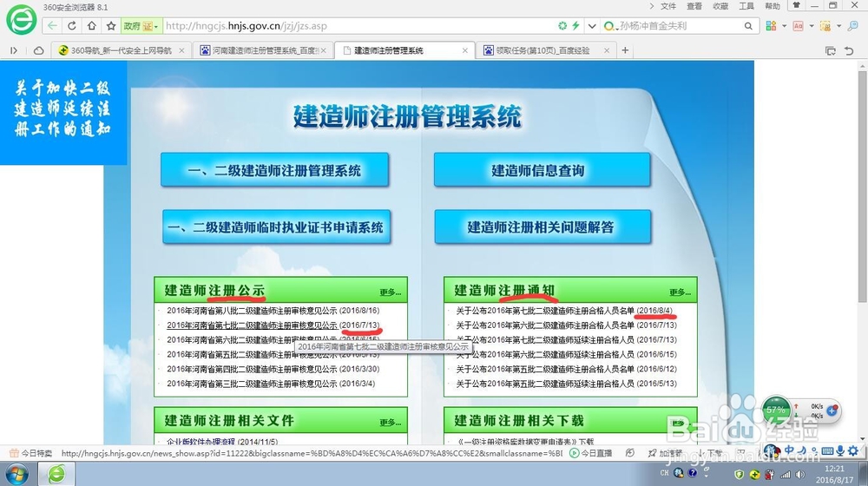Open the browser skin shirt icon
Screen dimensions: 868x486
(x=797, y=5)
